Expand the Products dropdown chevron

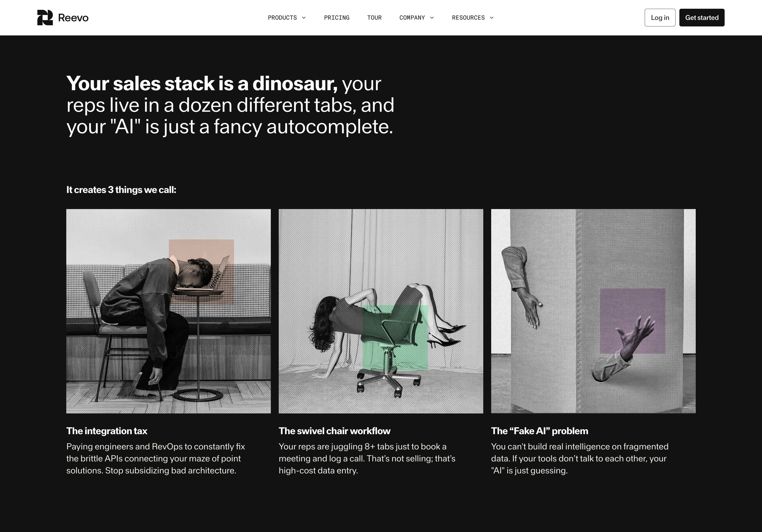pyautogui.click(x=304, y=18)
